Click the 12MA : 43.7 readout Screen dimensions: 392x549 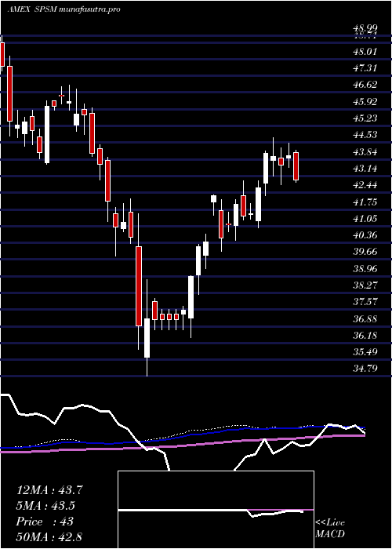(49, 490)
